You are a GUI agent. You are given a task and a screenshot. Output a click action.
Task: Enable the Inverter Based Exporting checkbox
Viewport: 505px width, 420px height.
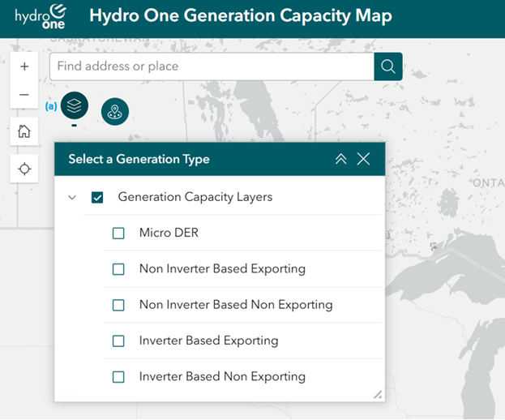[x=118, y=341]
